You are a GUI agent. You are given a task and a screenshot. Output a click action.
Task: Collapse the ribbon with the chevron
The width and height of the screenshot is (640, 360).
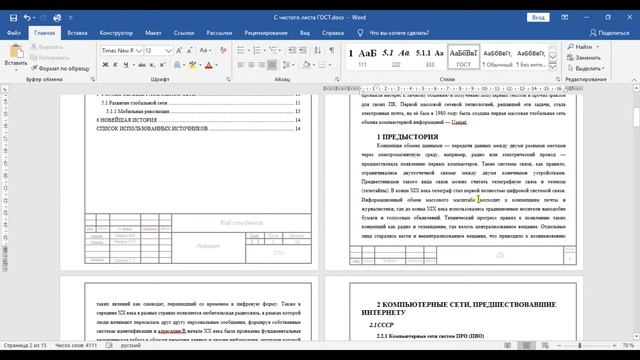pos(634,80)
